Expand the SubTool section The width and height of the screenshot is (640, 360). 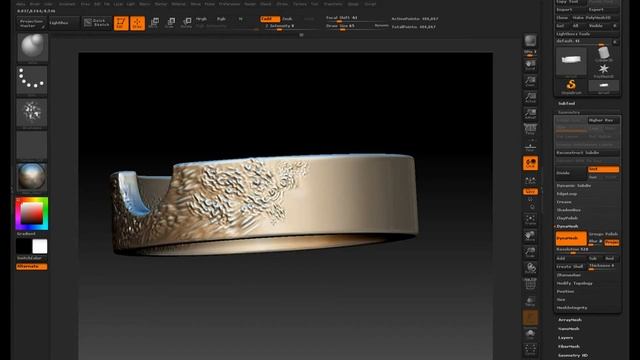(566, 104)
